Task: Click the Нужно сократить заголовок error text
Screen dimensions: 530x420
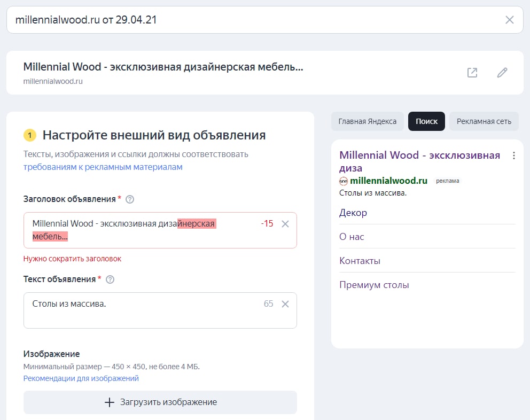Action: pyautogui.click(x=72, y=259)
